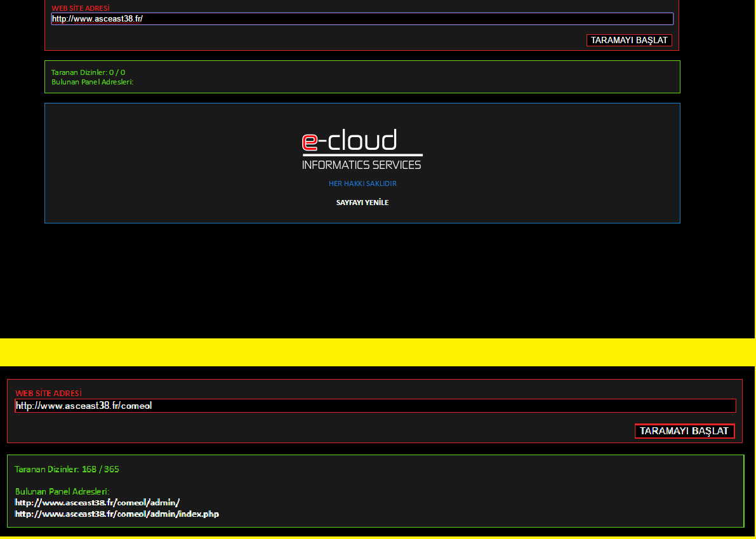Click the text 'Taranan Dizinler: 168 / 365'
Screen dimensions: 756x539
(x=67, y=469)
